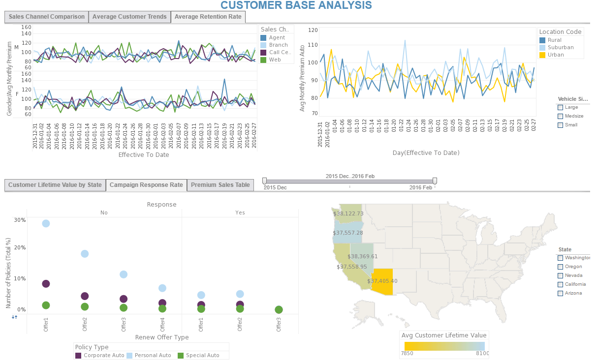Click the $37,557.28 map label

tap(348, 233)
